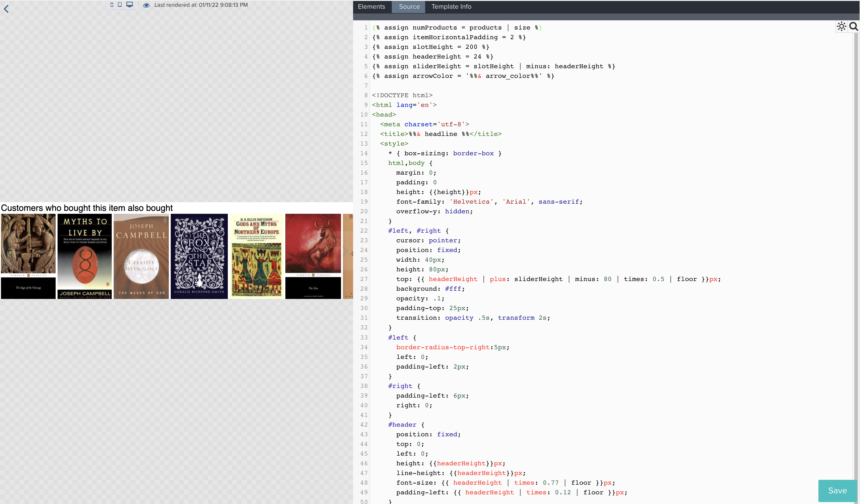Click the 'font-size' times 0.77 line
Viewport: 860px width, 504px height.
pos(506,482)
